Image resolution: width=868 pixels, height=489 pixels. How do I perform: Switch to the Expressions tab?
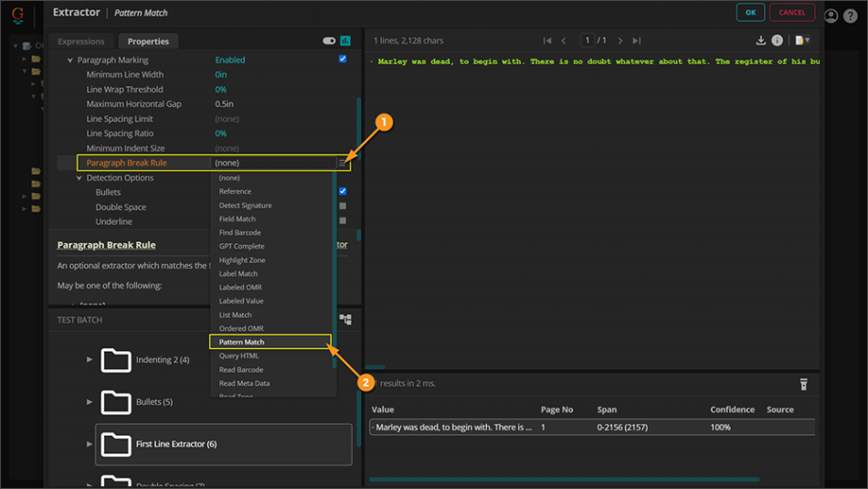point(81,41)
